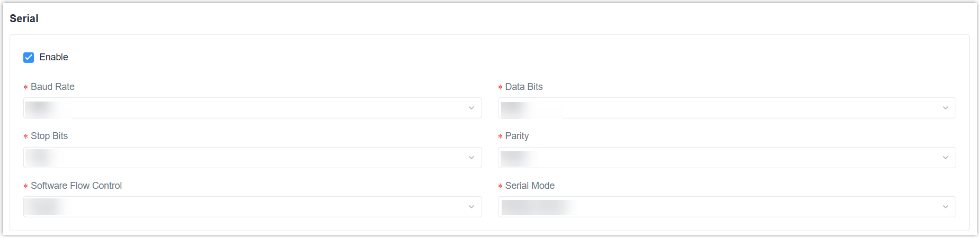The width and height of the screenshot is (980, 238).
Task: Click the Serial Mode chevron arrow
Action: coord(946,207)
